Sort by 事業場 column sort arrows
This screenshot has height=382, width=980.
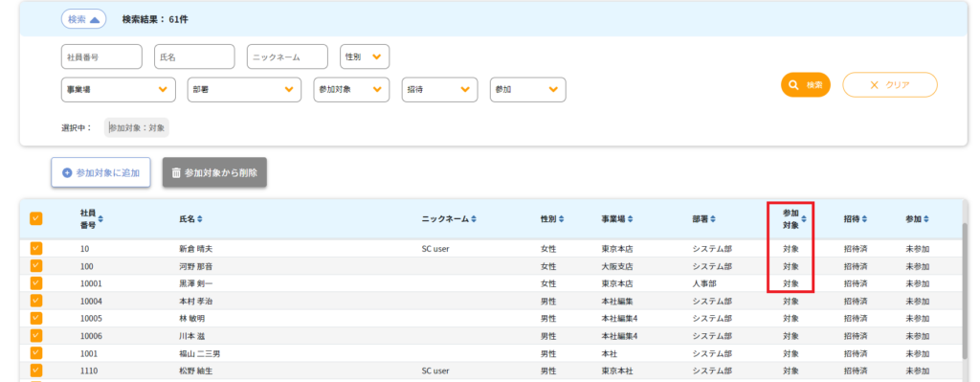(x=630, y=219)
